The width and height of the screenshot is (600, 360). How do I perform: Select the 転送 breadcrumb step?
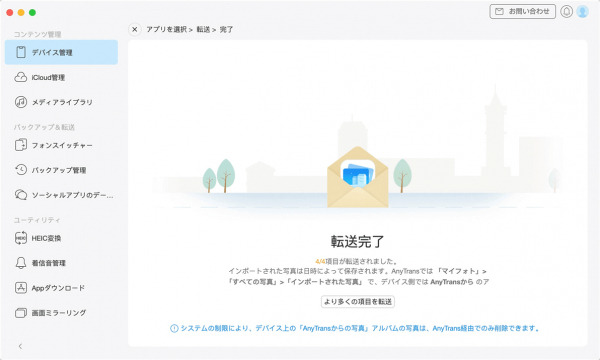coord(203,29)
